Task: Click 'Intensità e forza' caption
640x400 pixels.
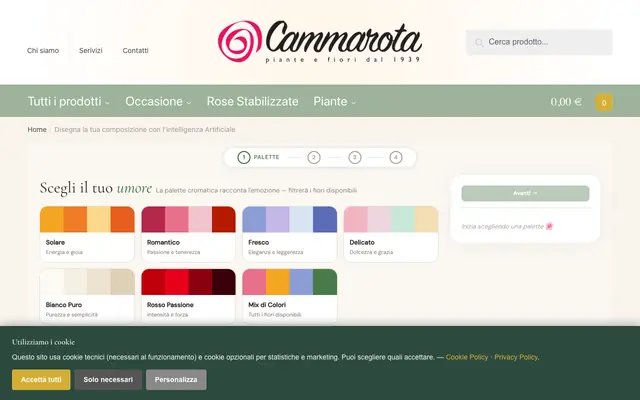Action: 167,315
